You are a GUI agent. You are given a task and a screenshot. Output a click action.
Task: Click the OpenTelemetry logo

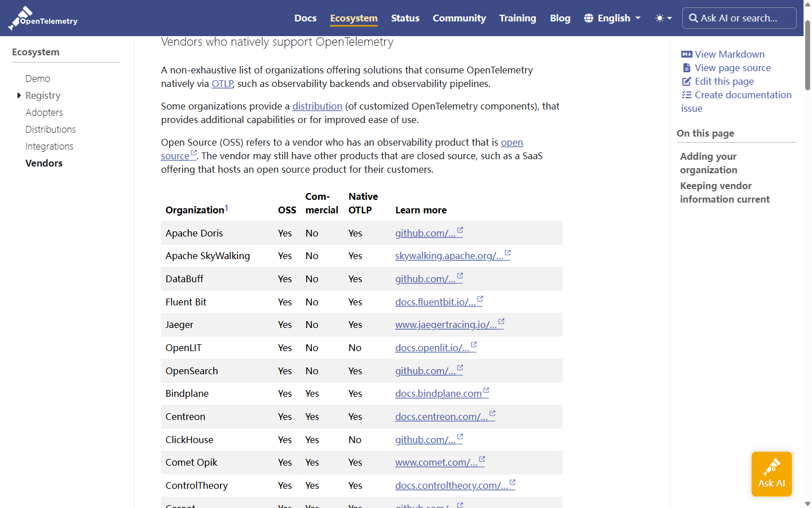(x=43, y=18)
